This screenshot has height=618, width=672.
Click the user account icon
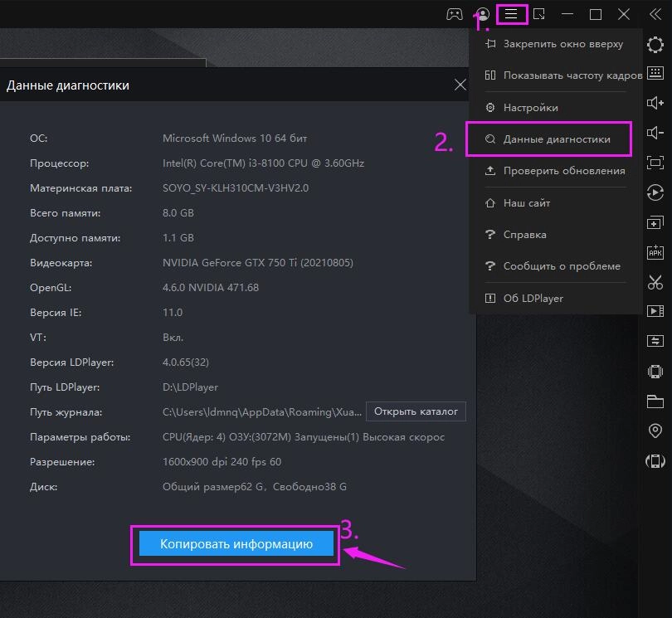coord(482,14)
